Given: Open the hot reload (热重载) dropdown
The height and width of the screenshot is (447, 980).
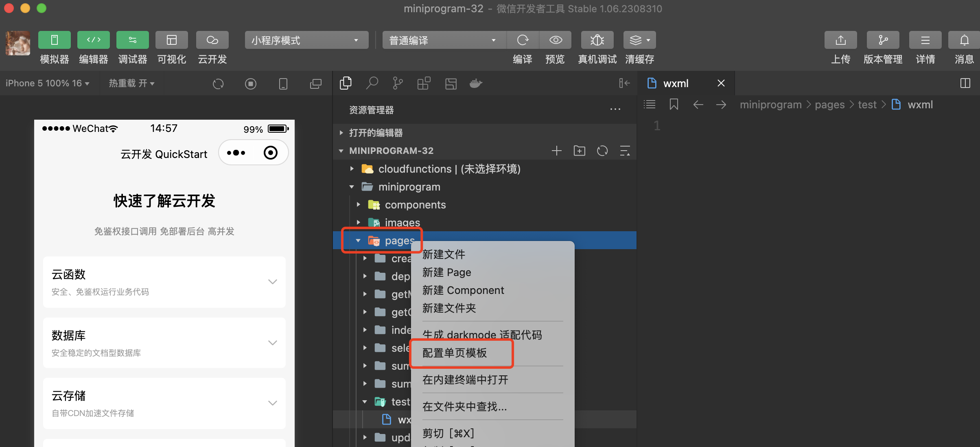Looking at the screenshot, I should click(131, 83).
